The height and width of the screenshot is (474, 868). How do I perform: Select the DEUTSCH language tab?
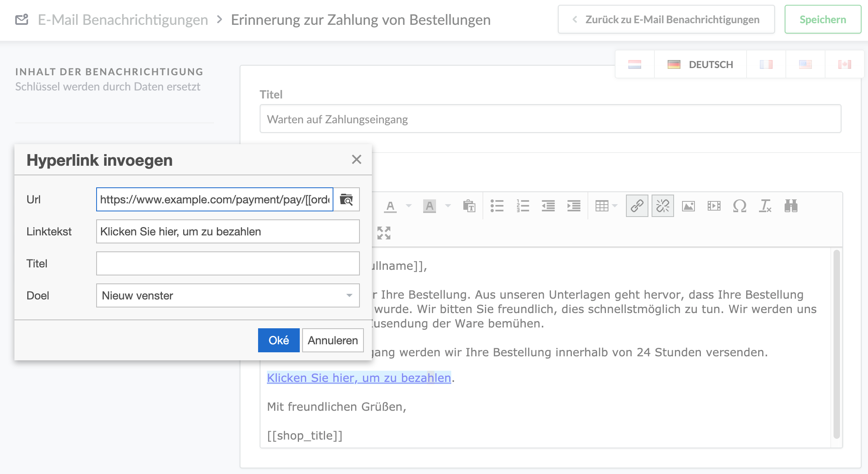pos(700,64)
